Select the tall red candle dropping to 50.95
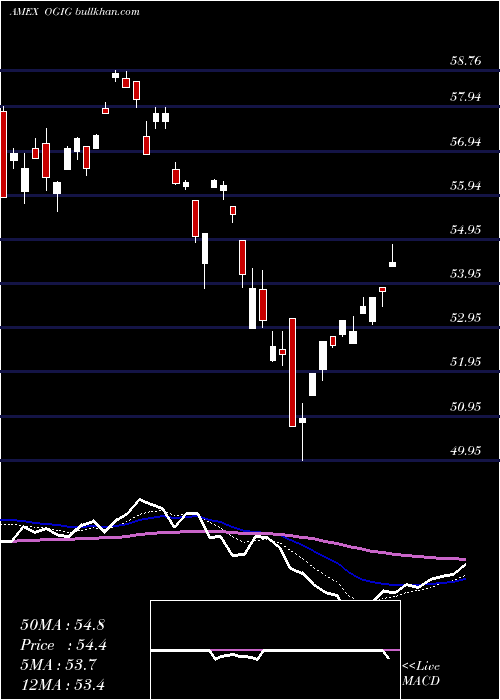 [292, 372]
